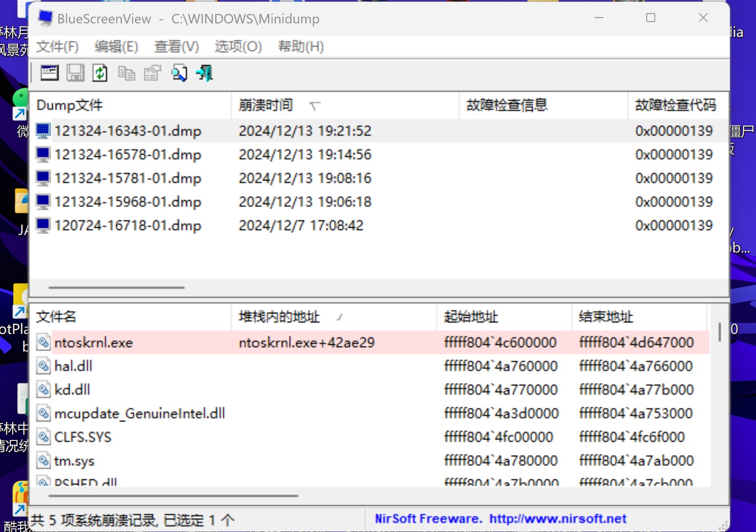Sort dumps by the 崩溃时间 column header
The height and width of the screenshot is (532, 756).
click(265, 105)
